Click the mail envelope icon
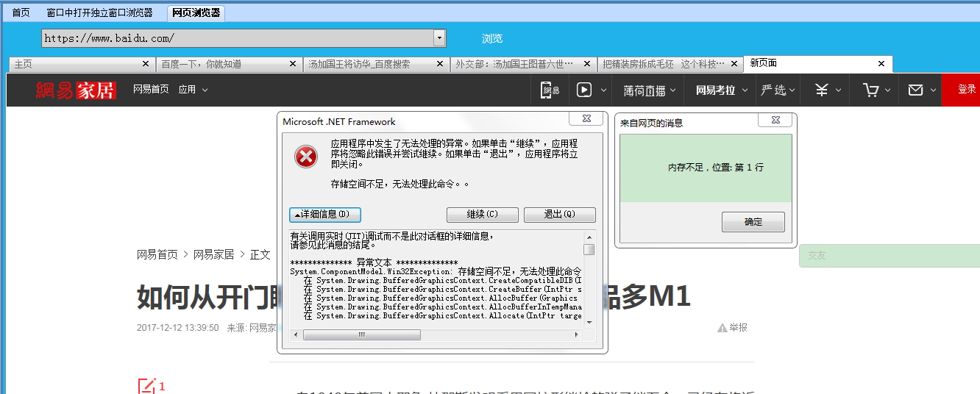 click(915, 90)
